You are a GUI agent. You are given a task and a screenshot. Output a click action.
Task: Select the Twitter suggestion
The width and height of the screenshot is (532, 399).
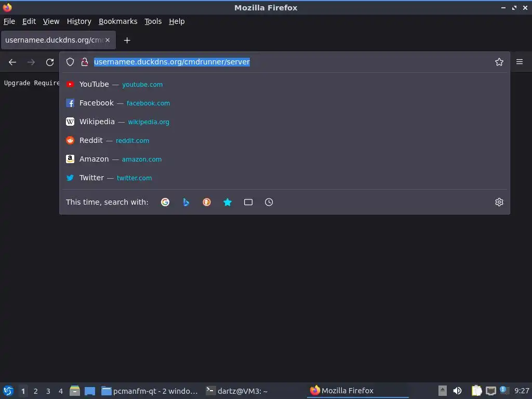pos(284,178)
